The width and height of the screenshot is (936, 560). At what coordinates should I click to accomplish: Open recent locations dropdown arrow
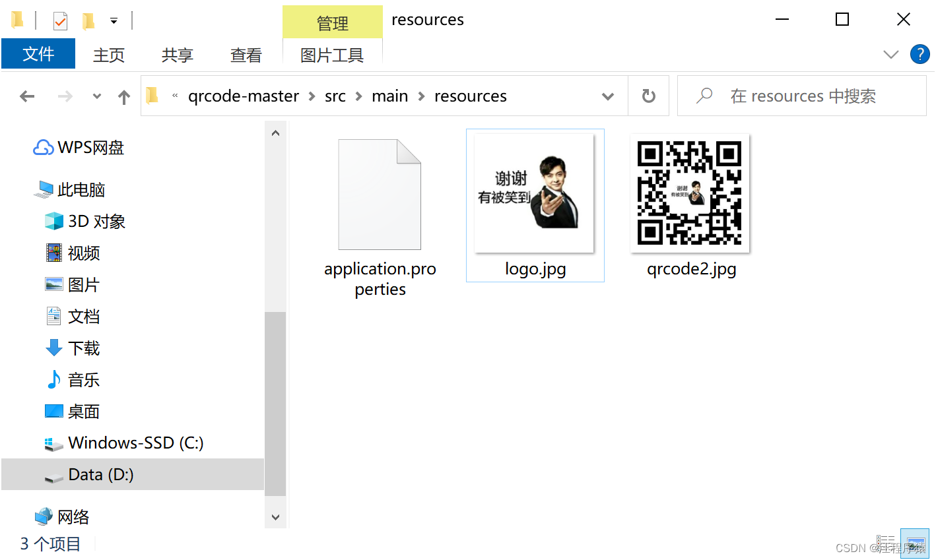pos(97,96)
